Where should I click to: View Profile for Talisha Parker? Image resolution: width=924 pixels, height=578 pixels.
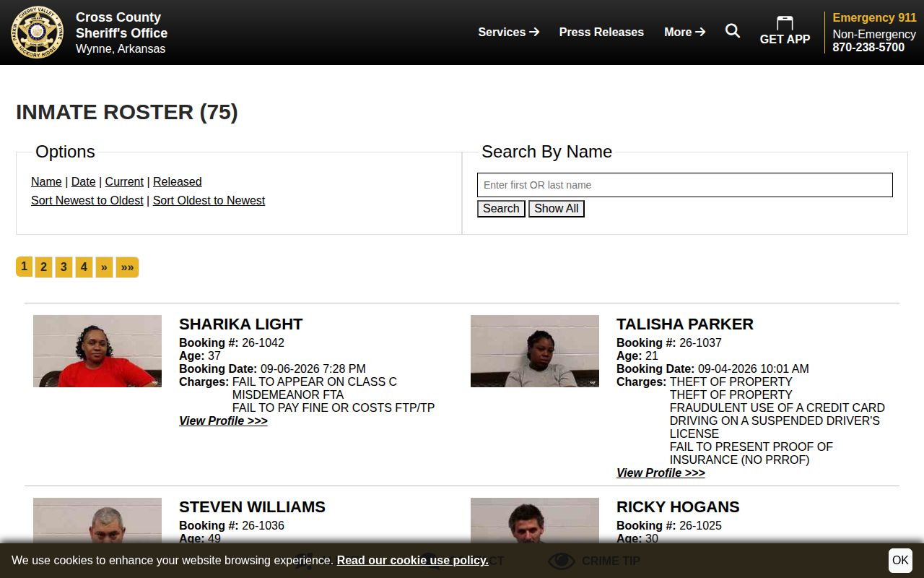661,473
